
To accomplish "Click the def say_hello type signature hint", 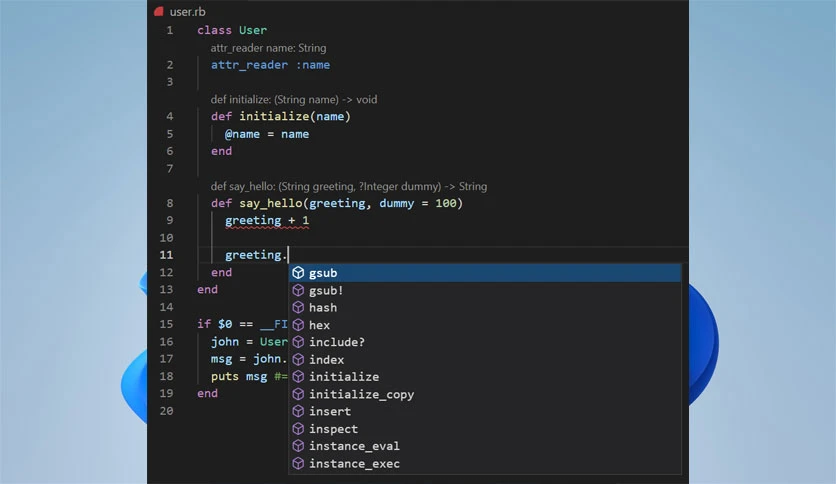I will tap(349, 187).
